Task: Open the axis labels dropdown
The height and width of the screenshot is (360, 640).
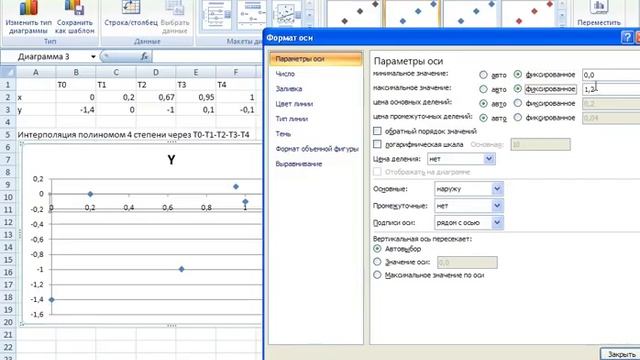Action: [497, 222]
